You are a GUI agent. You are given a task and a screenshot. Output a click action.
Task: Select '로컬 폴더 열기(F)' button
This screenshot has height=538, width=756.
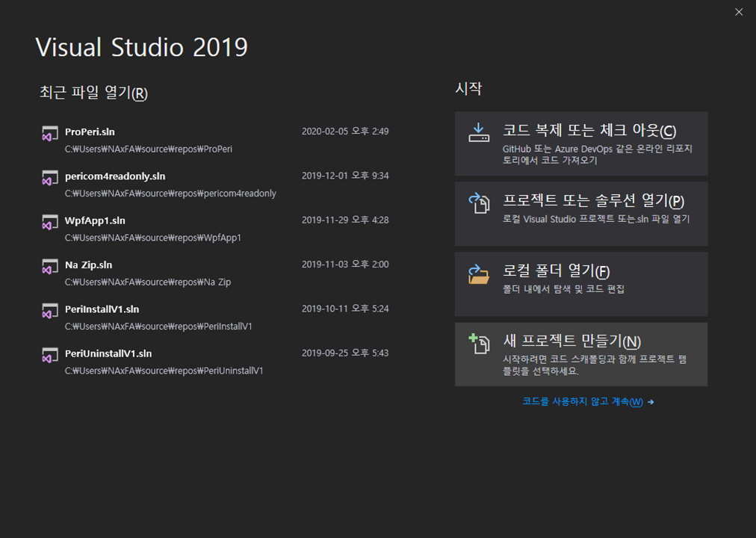pos(581,284)
